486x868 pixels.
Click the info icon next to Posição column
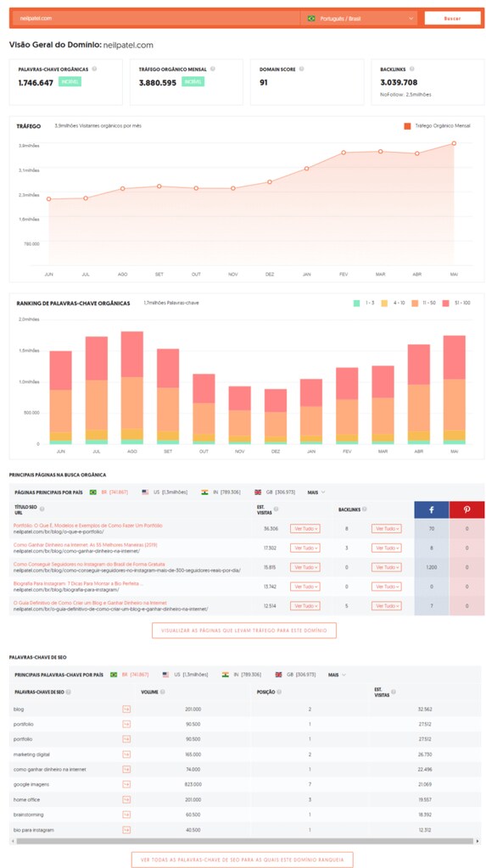click(x=279, y=692)
